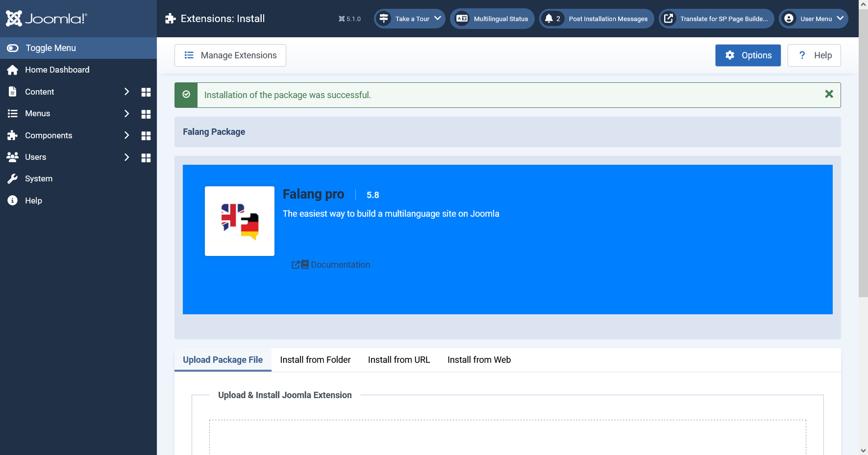Expand the Content submenu chevron
Viewport: 868px width, 455px height.
[x=126, y=92]
